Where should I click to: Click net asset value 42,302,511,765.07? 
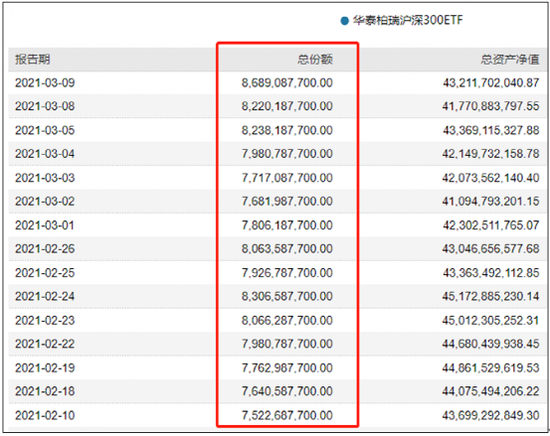(x=491, y=225)
